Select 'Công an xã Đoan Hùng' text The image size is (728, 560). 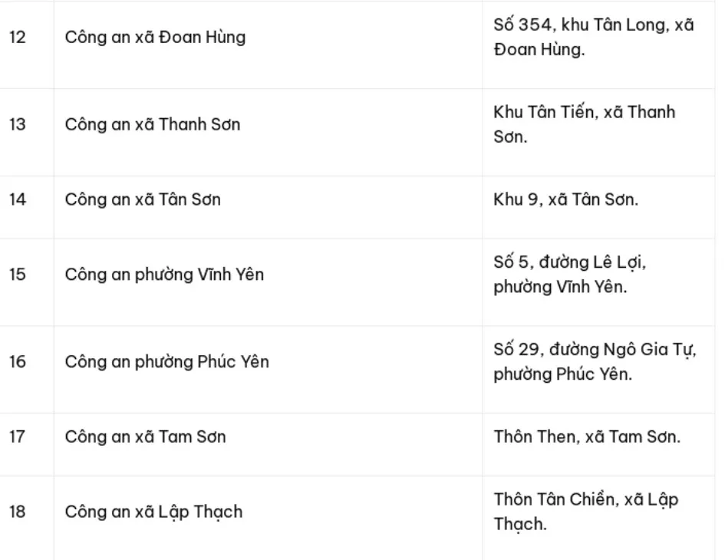(x=155, y=37)
